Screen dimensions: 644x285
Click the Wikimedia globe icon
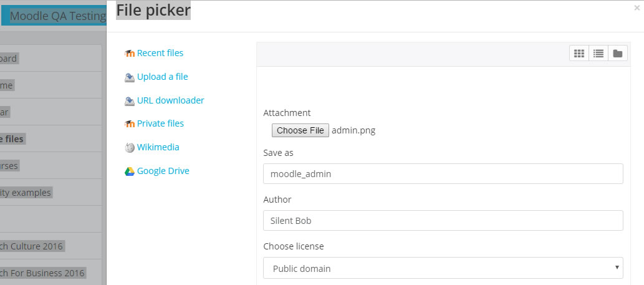[130, 148]
